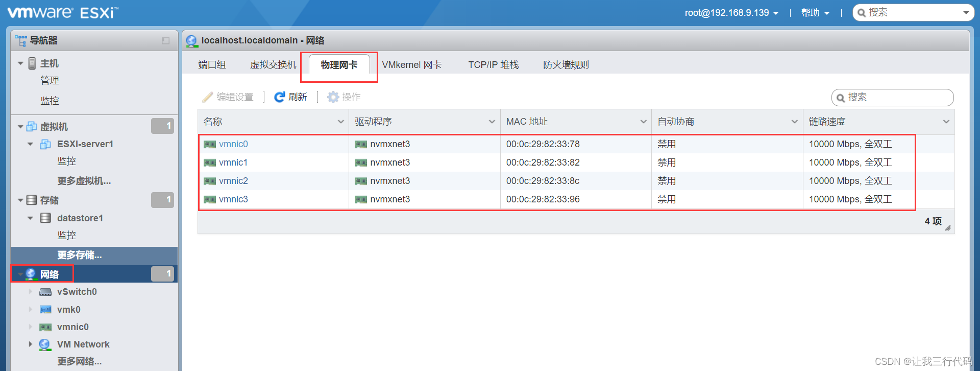Collapse the 主机 (Host) tree node
980x371 pixels.
(x=20, y=63)
